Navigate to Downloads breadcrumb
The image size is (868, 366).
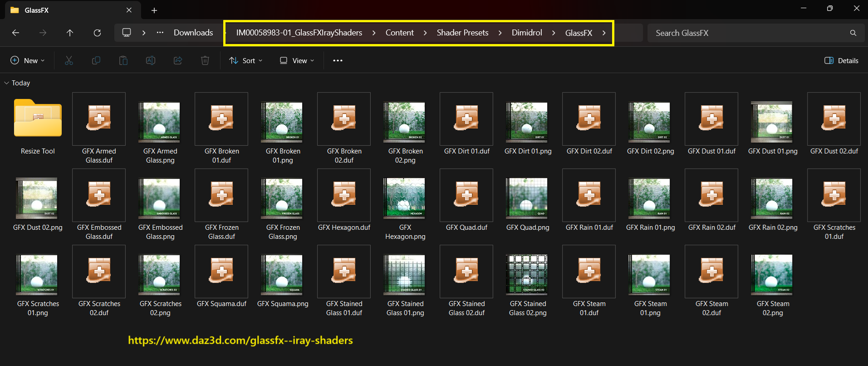(x=193, y=33)
